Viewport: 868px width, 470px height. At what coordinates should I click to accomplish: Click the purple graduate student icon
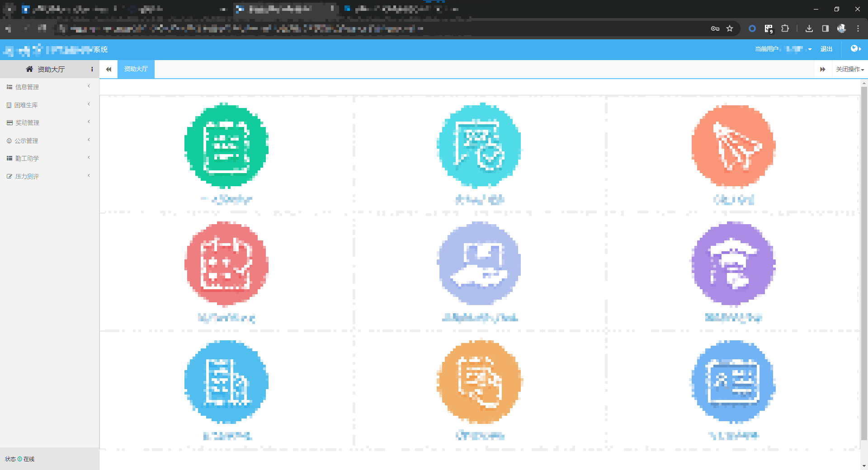point(733,263)
